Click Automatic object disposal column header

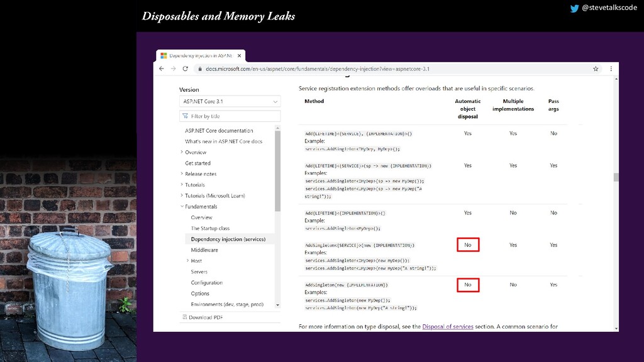pyautogui.click(x=467, y=109)
